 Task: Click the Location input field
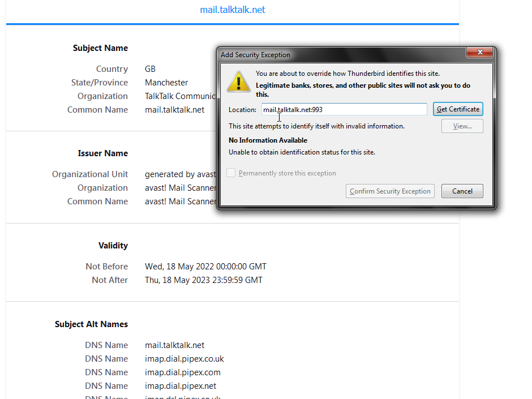pos(344,110)
